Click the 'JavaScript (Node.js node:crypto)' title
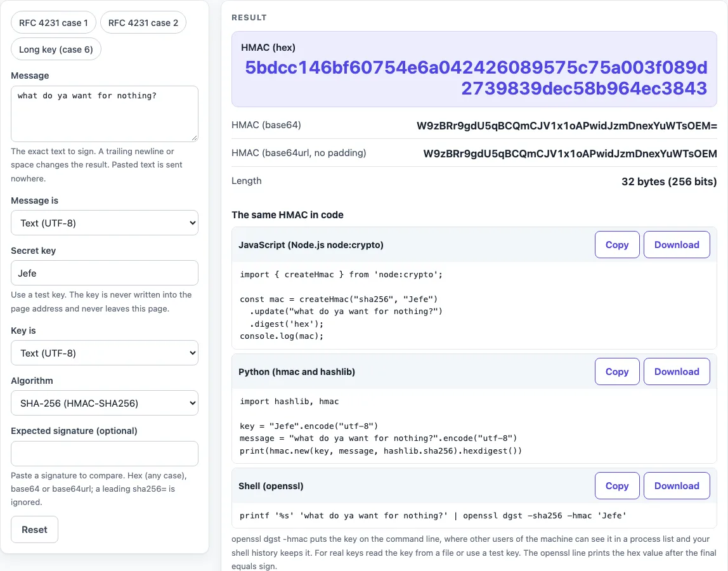 click(x=311, y=245)
